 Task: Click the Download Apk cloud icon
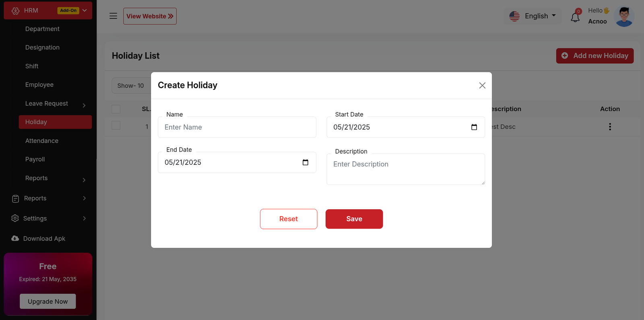(x=15, y=239)
